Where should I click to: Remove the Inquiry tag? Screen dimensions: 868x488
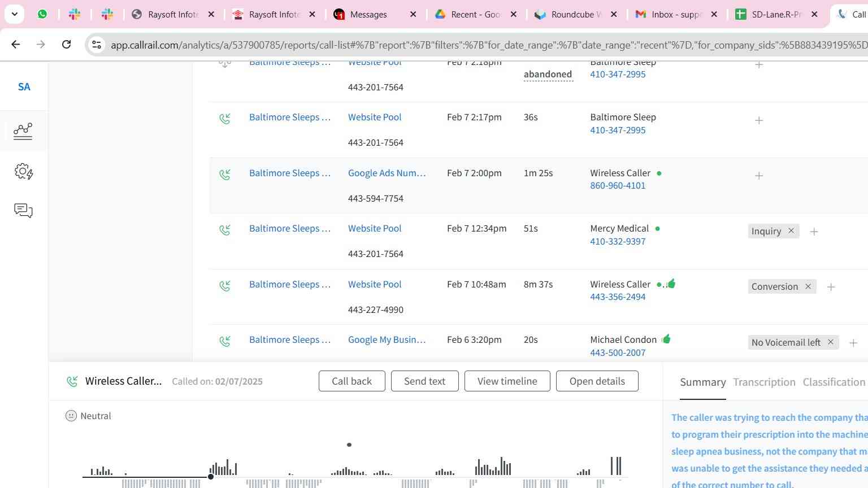click(x=791, y=230)
